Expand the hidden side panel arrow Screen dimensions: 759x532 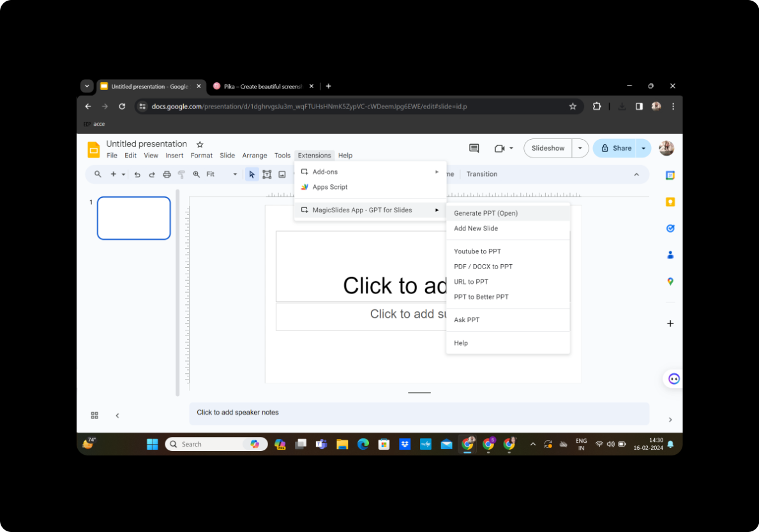[670, 420]
